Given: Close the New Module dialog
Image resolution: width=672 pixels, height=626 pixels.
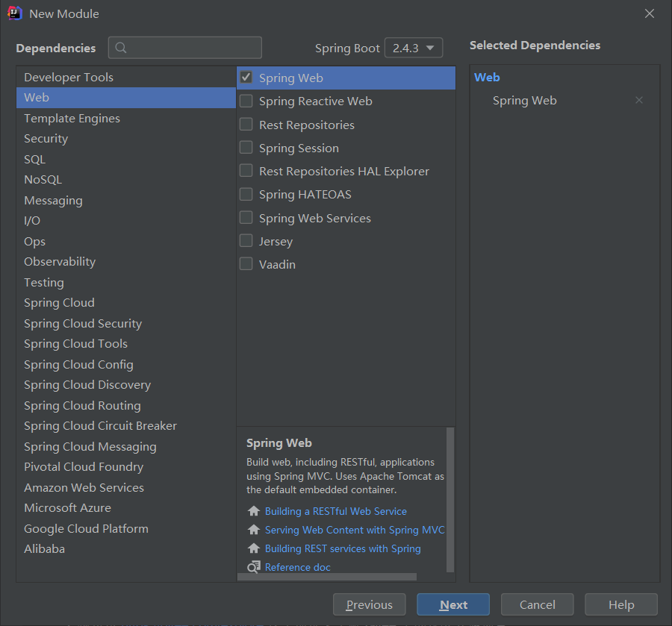Looking at the screenshot, I should point(650,13).
